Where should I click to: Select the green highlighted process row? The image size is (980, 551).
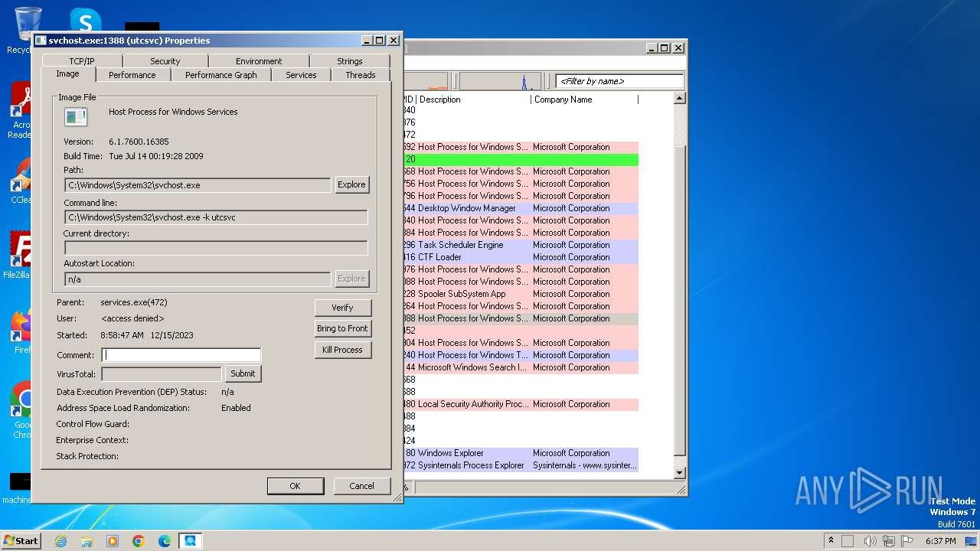[521, 159]
